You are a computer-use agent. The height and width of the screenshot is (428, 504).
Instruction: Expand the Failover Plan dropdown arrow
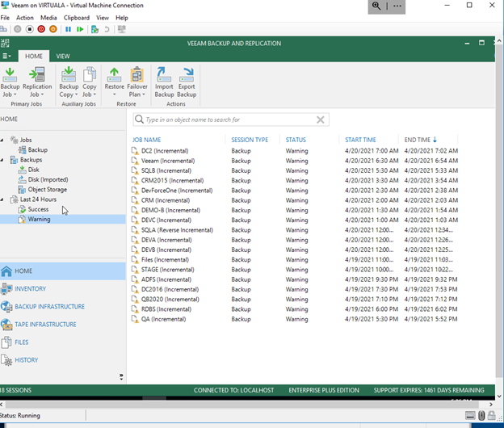point(144,94)
